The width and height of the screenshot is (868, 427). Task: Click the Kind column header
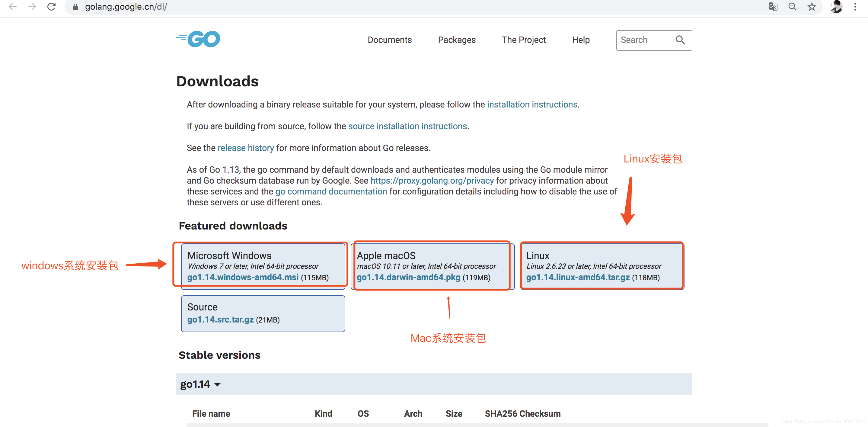pos(323,413)
